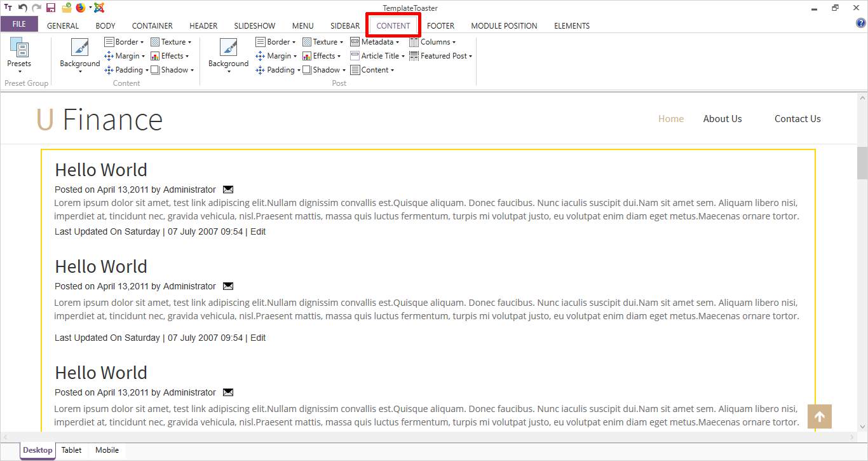Open the FILE menu
The image size is (868, 461).
coord(19,24)
